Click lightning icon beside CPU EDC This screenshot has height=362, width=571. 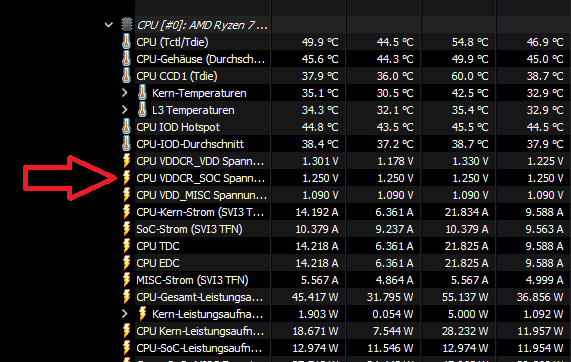[x=126, y=263]
